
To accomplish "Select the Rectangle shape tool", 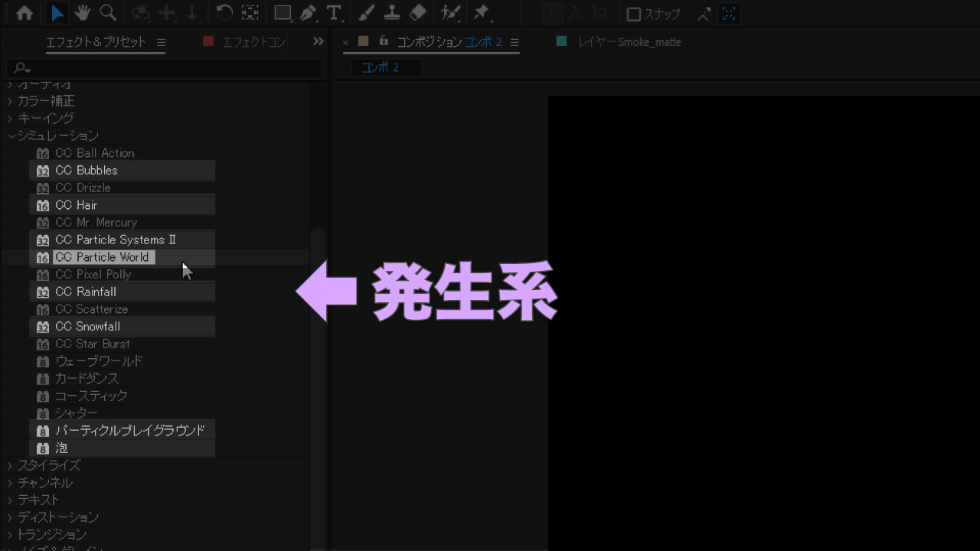I will click(x=283, y=13).
